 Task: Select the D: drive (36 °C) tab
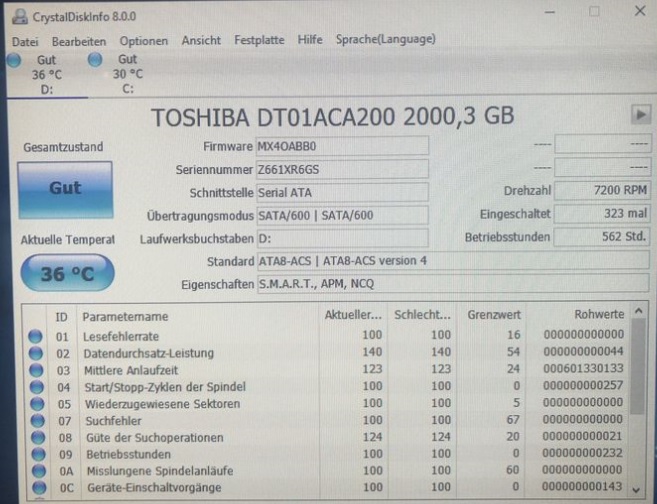[46, 75]
